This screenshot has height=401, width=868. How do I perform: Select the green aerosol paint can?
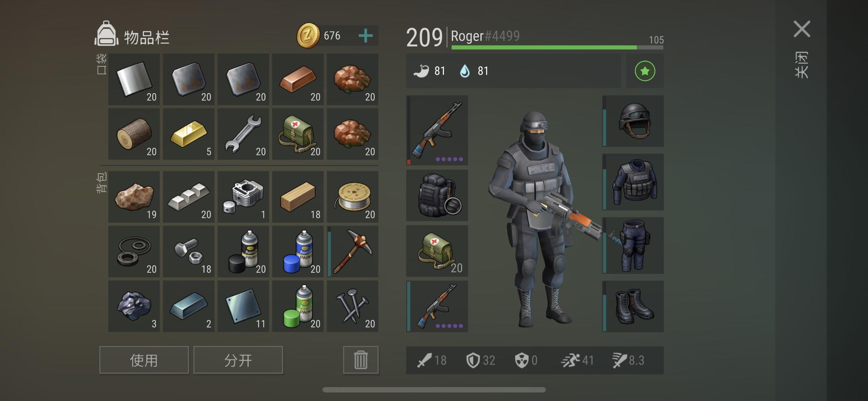point(298,306)
